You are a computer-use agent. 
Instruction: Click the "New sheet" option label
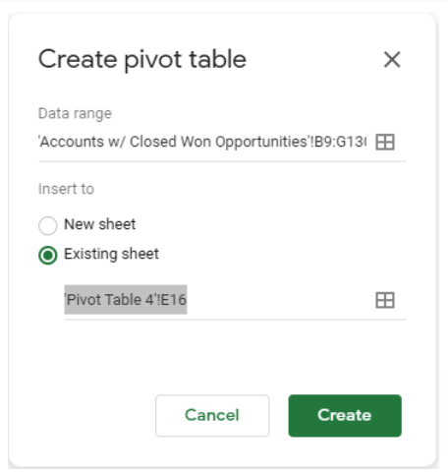(x=99, y=224)
